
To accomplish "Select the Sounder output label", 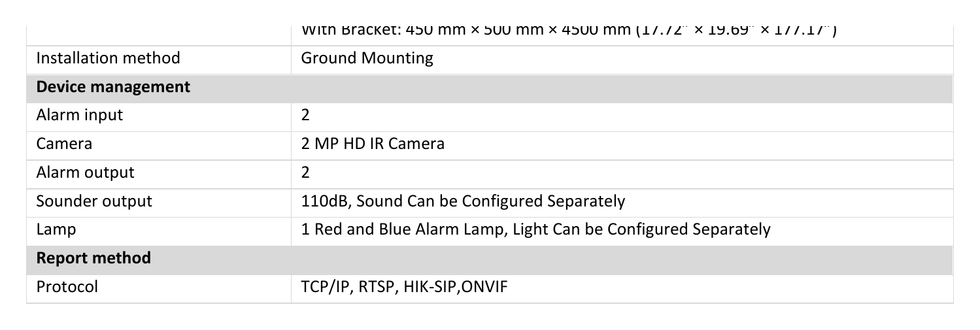I will coord(94,201).
